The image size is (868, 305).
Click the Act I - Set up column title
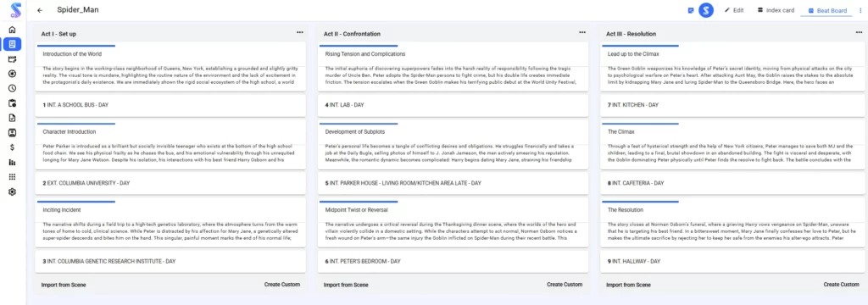58,34
